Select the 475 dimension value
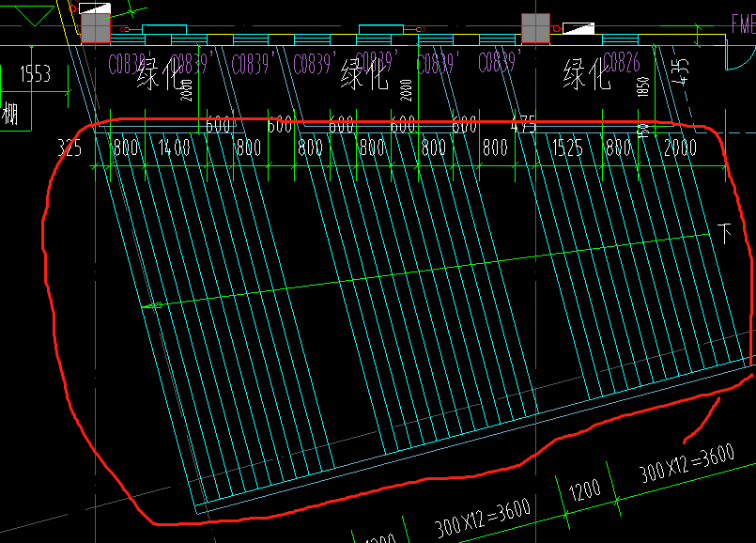756x543 pixels. click(x=522, y=123)
